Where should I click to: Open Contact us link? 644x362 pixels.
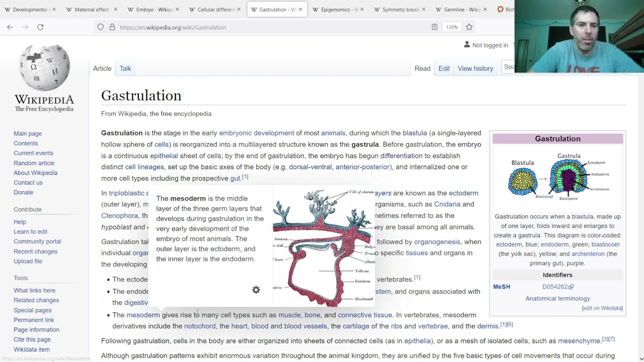(28, 183)
